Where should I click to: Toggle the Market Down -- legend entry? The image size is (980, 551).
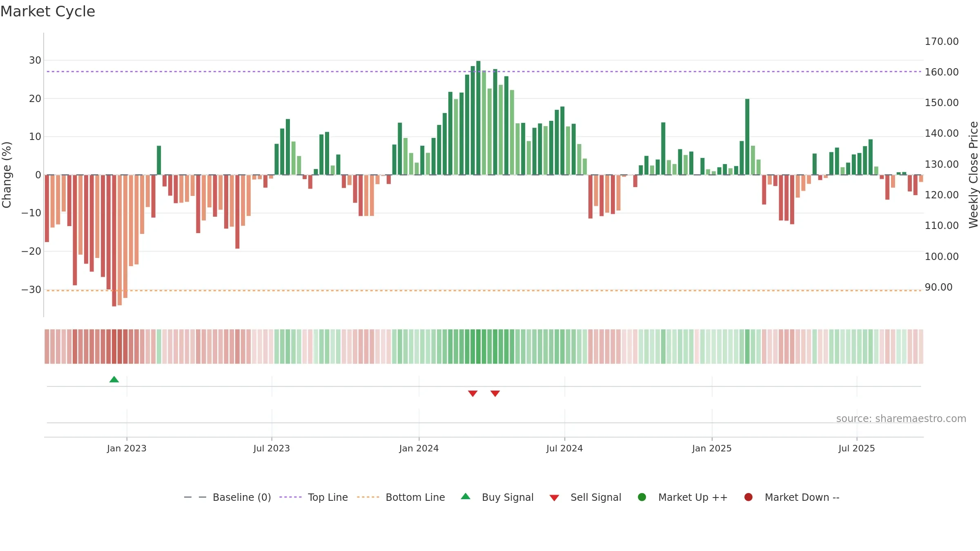792,497
